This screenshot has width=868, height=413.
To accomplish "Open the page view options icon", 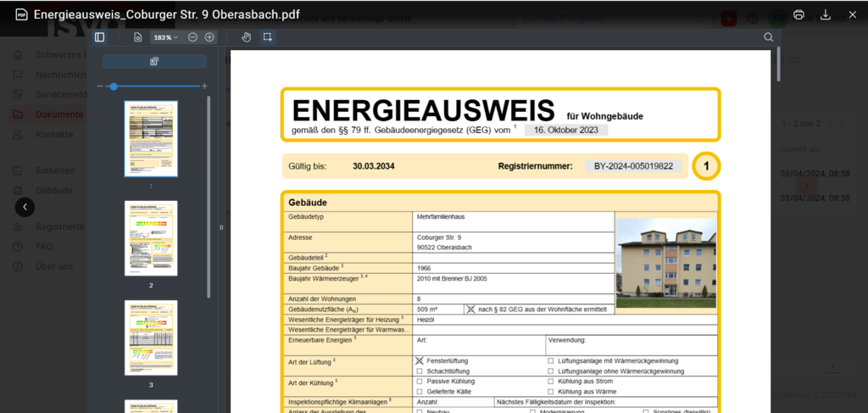I will tap(138, 37).
